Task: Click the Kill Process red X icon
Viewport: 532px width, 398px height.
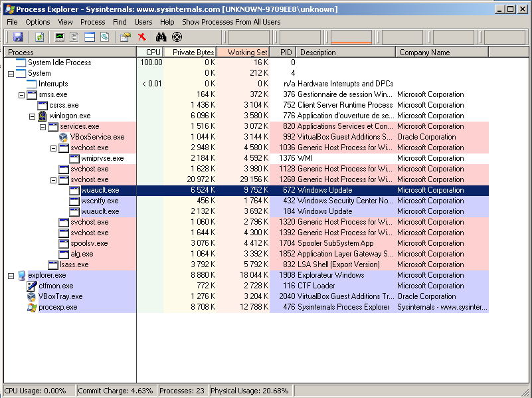Action: point(141,37)
